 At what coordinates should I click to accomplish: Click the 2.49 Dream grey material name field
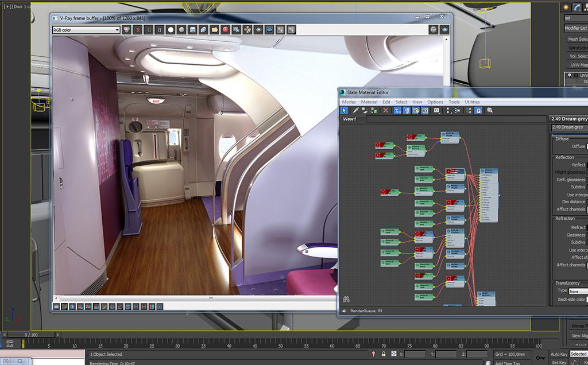[570, 127]
